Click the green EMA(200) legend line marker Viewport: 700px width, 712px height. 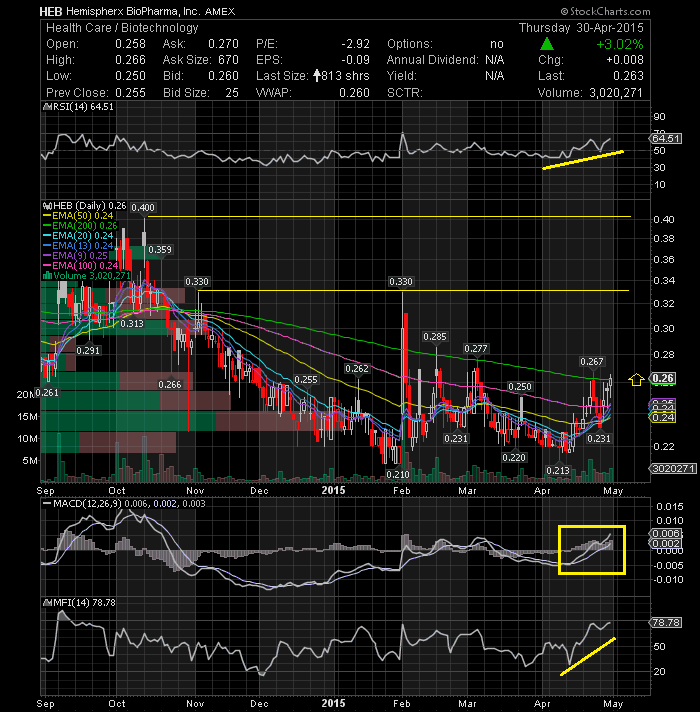point(47,226)
